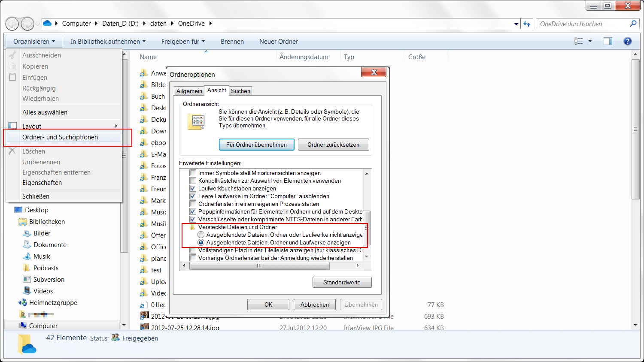The width and height of the screenshot is (644, 362).
Task: Click the E-Ma folder icon in file list
Action: coord(144,154)
